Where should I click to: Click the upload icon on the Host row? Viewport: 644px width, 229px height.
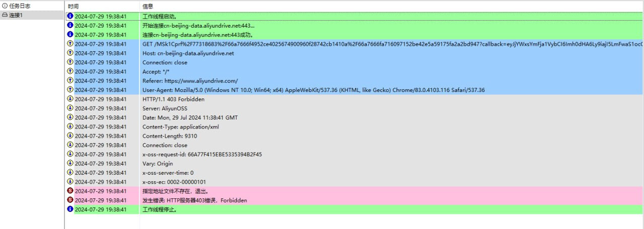70,53
